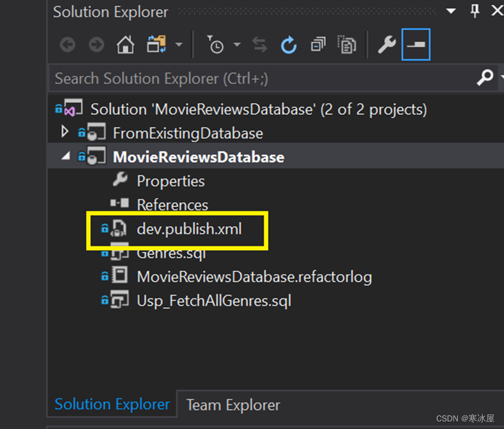Open the window position dropdown arrow
The height and width of the screenshot is (429, 504).
(x=452, y=11)
